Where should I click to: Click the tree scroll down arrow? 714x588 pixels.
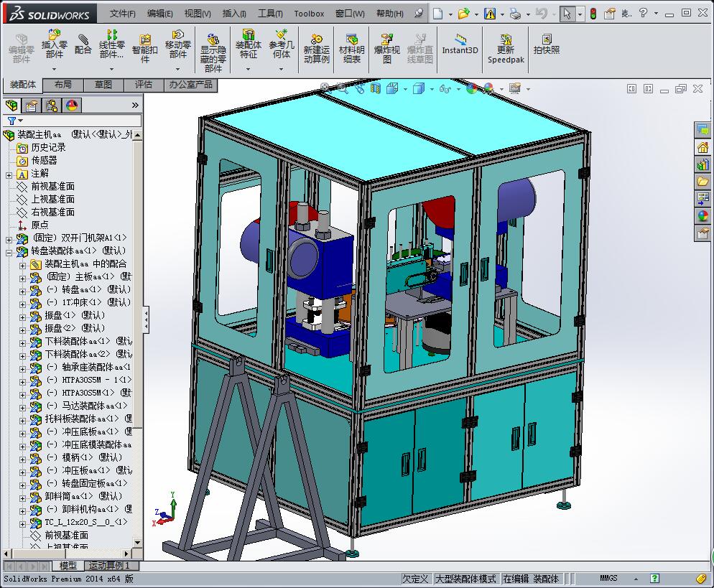[137, 542]
